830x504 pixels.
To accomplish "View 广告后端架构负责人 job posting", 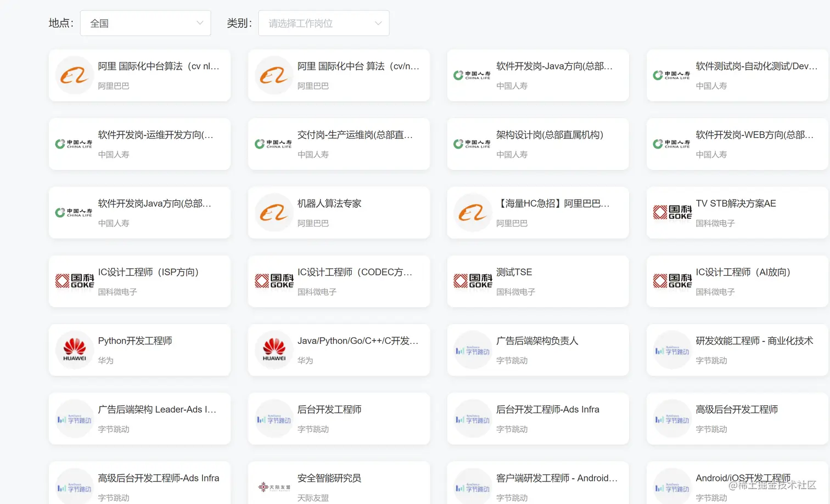I will (537, 341).
